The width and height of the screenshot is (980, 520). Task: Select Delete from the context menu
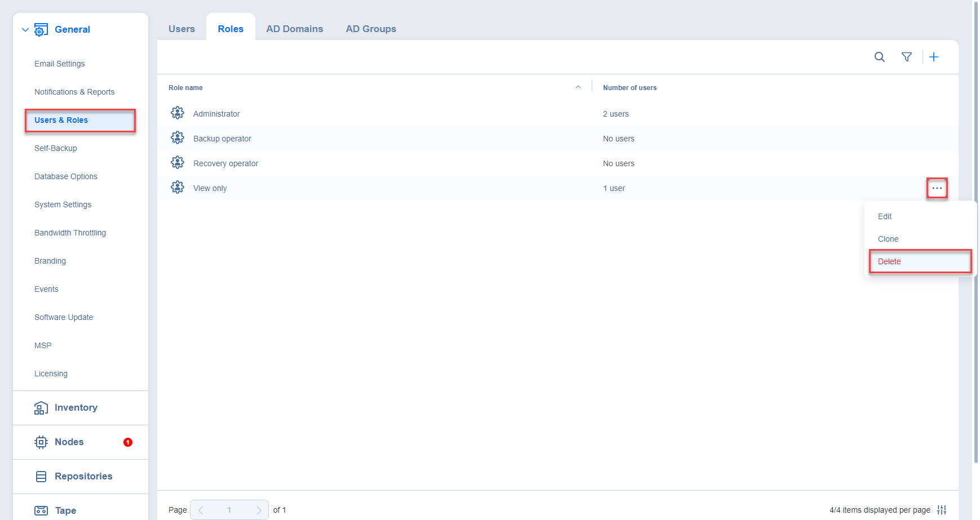889,261
